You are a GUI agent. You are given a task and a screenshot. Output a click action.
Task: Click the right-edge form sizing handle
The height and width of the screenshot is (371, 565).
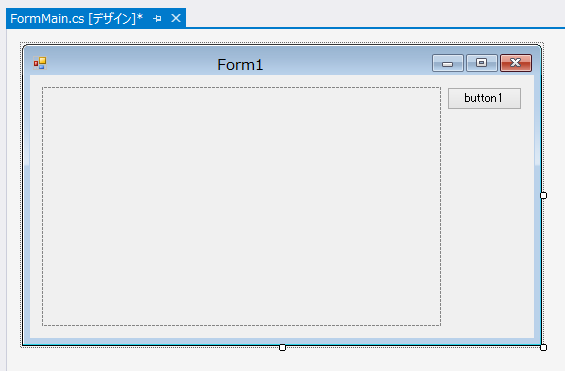pyautogui.click(x=543, y=196)
